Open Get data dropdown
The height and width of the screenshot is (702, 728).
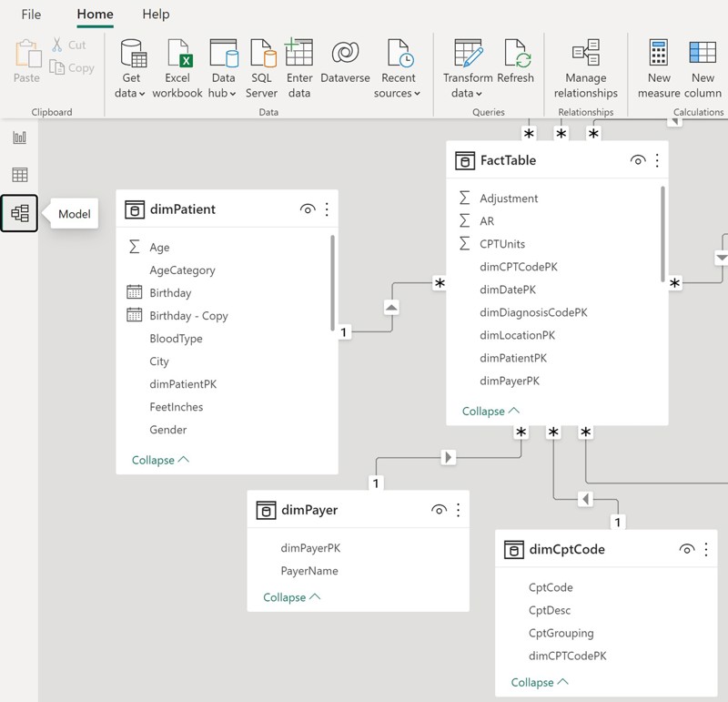click(130, 68)
